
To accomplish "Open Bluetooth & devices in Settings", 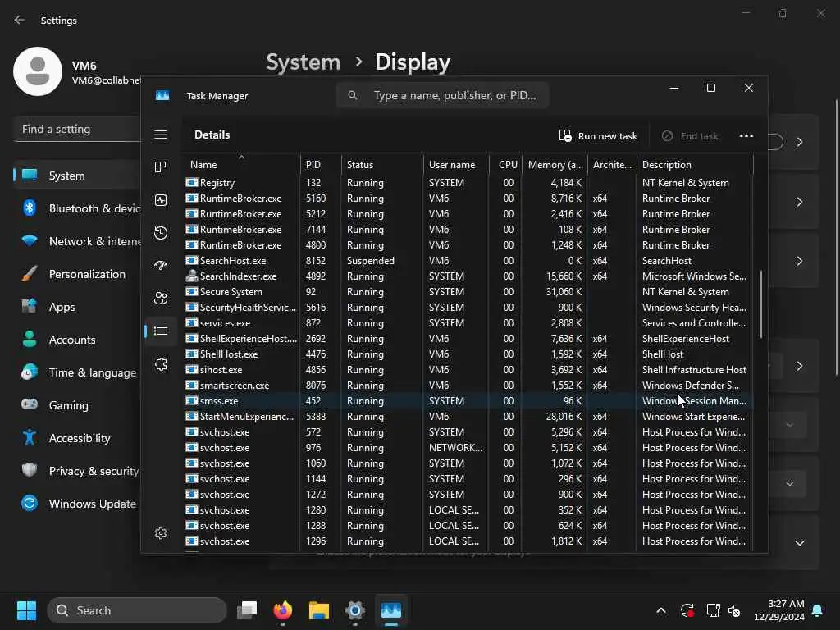I will pyautogui.click(x=78, y=208).
